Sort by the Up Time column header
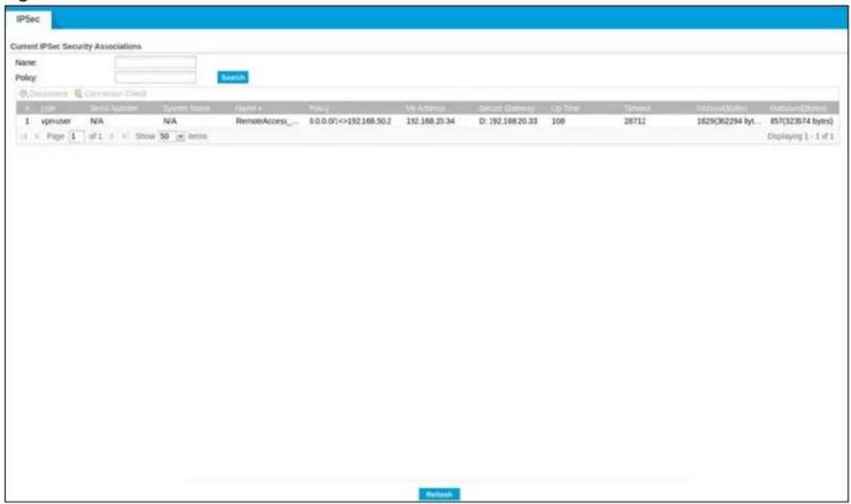Screen dimensions: 851x504 tap(564, 109)
